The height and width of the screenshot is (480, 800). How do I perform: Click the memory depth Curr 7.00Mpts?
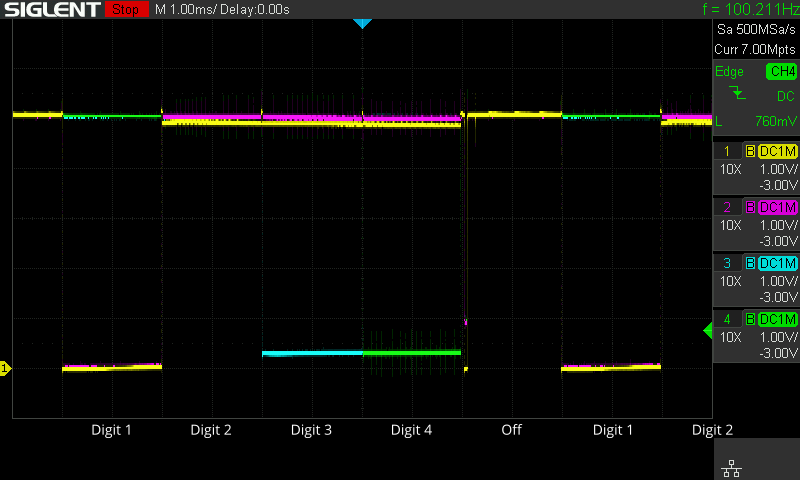click(755, 49)
